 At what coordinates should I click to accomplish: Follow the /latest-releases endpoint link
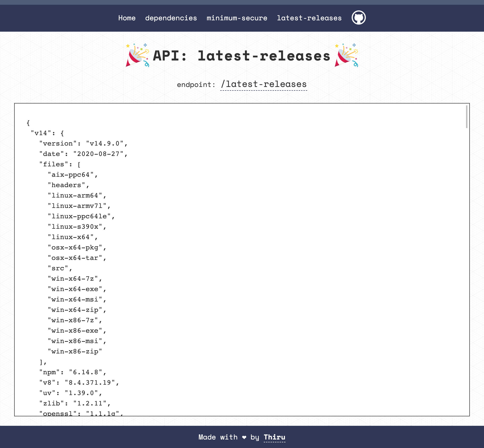264,84
